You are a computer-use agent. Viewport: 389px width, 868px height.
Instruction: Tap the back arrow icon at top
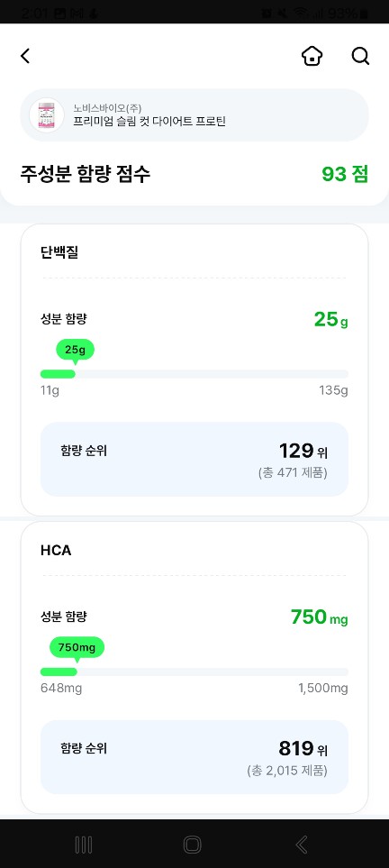pos(25,56)
